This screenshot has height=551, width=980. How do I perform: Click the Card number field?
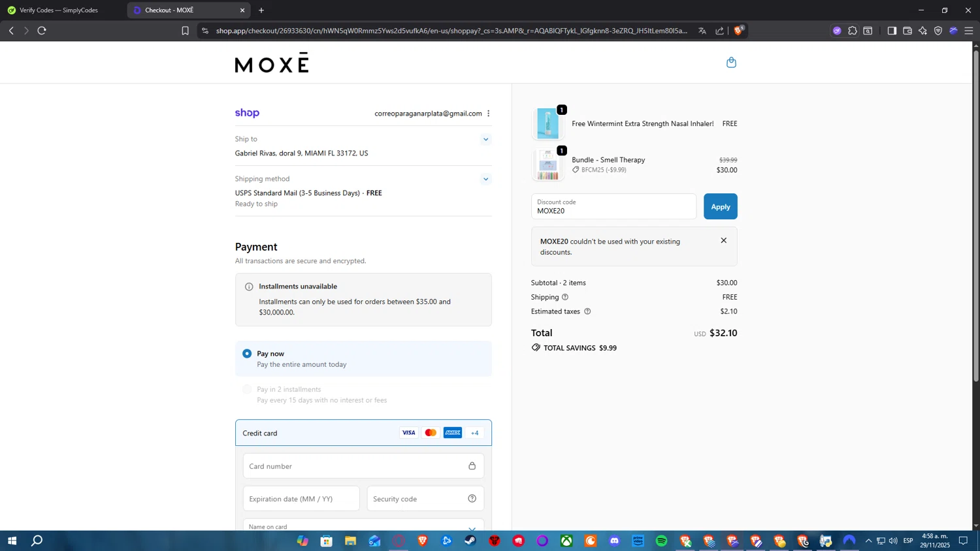[x=363, y=466]
